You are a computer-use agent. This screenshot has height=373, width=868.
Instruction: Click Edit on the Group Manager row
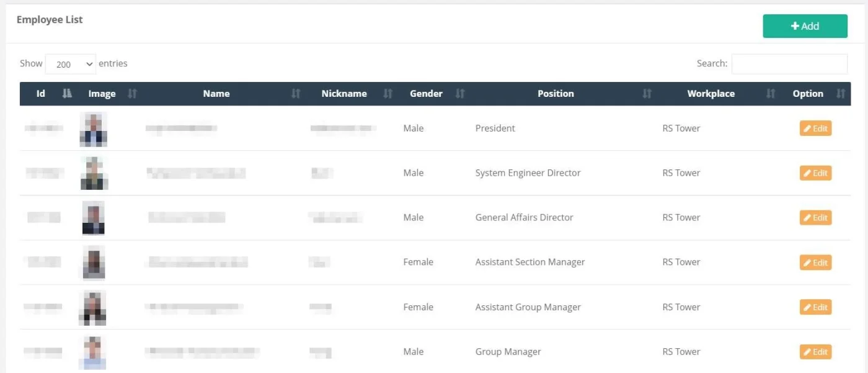815,352
